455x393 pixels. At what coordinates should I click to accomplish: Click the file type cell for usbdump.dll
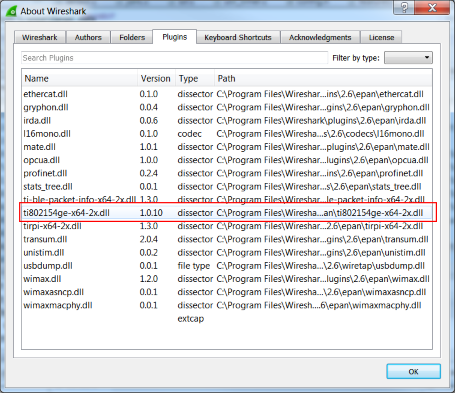194,266
